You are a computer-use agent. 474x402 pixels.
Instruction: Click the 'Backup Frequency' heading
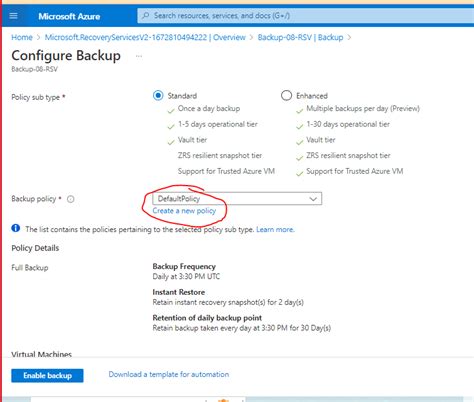point(184,266)
